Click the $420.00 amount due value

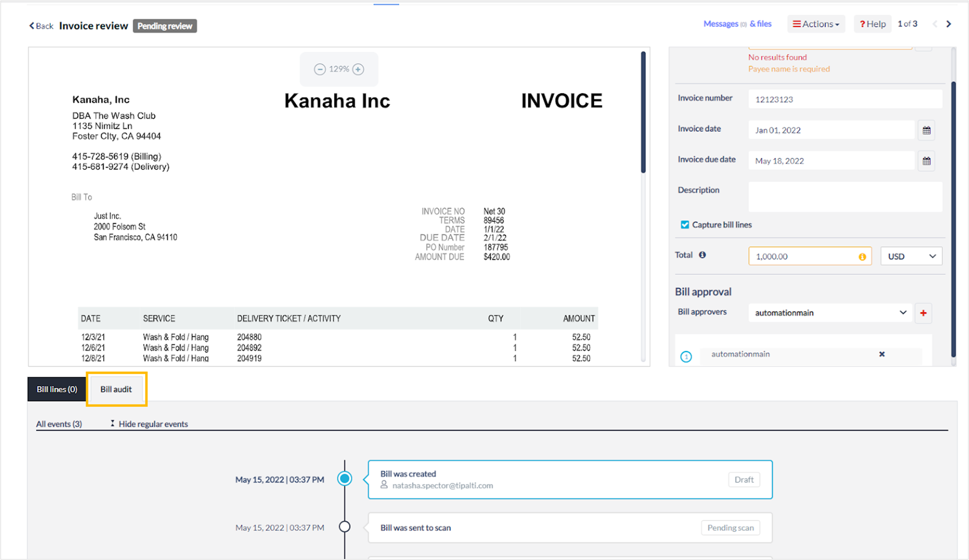point(497,257)
